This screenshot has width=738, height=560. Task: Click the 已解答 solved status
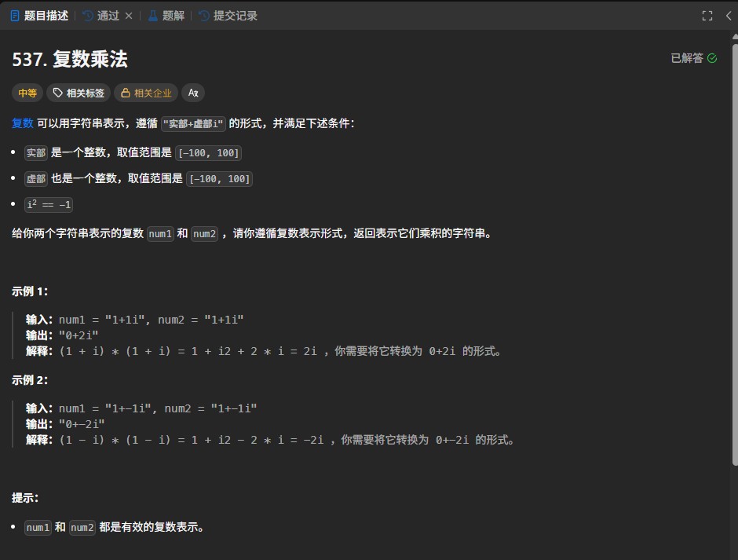point(694,58)
